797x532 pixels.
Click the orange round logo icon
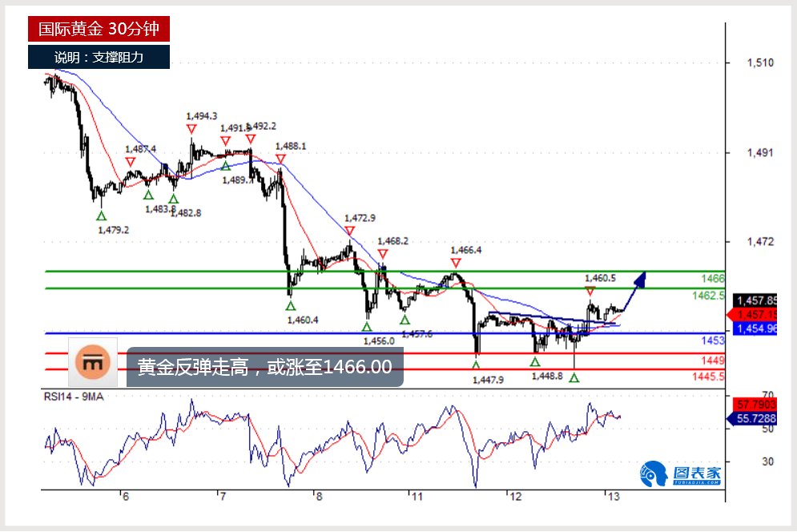[x=95, y=365]
